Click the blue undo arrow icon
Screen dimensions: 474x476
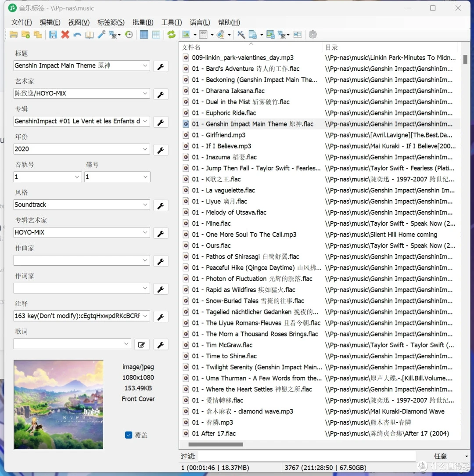(77, 35)
